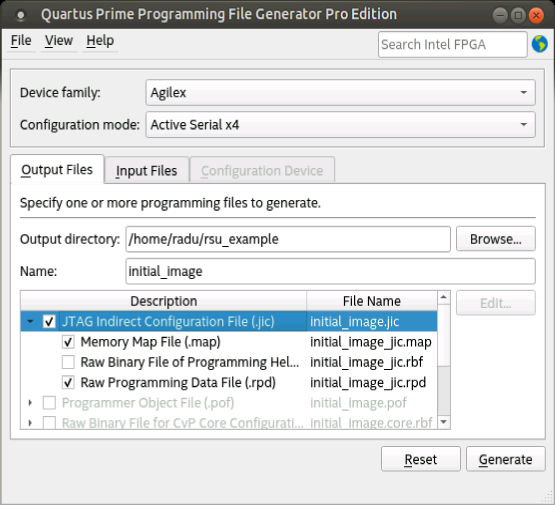Click the scroll down arrow in file list
The height and width of the screenshot is (505, 555).
(x=444, y=422)
